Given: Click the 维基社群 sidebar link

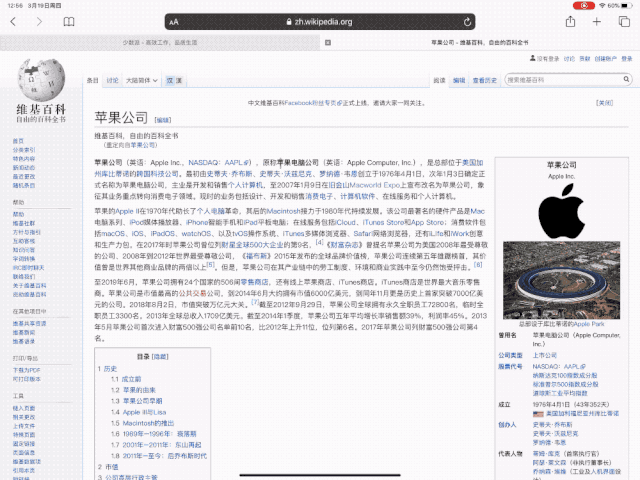Looking at the screenshot, I should tap(24, 223).
